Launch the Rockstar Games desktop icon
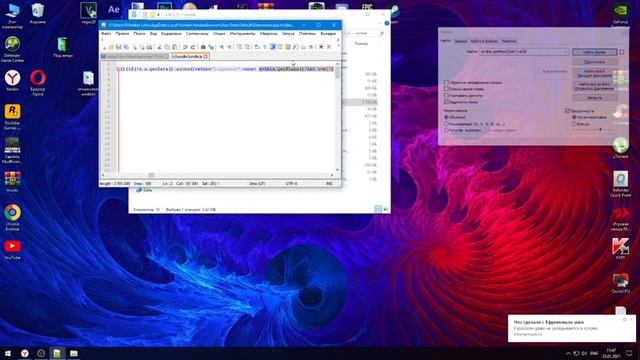This screenshot has width=640, height=360. point(12,117)
